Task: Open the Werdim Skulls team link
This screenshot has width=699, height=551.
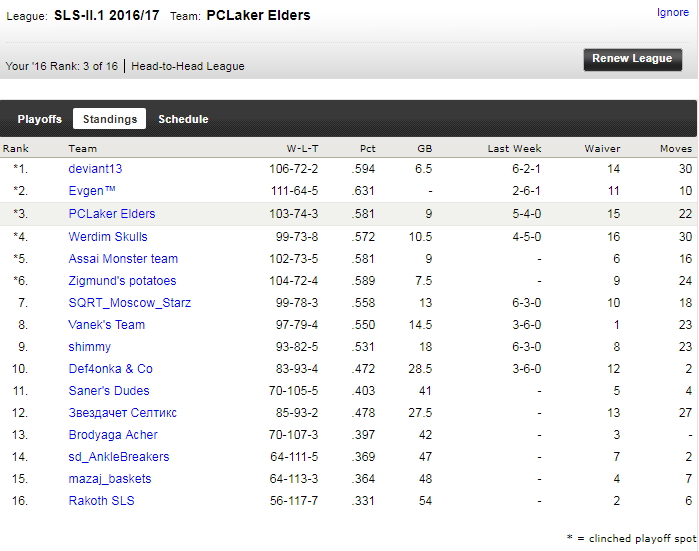Action: pos(108,236)
